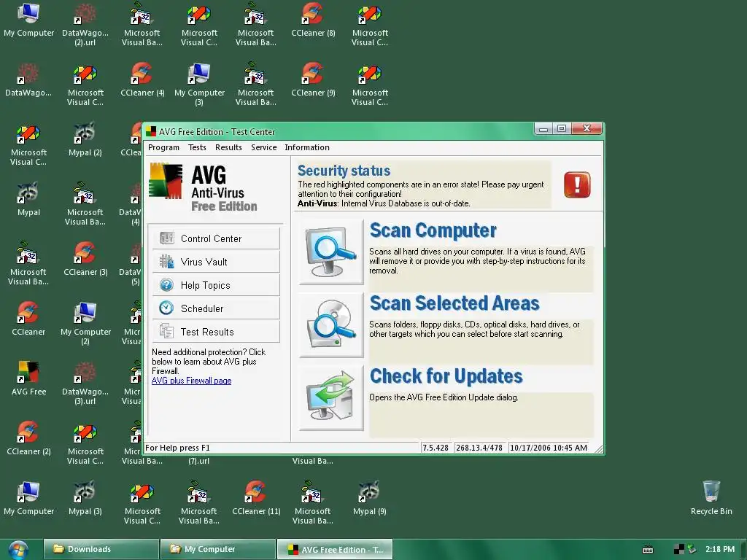This screenshot has width=747, height=560.
Task: Click the safely remove hardware tray icon
Action: point(692,550)
